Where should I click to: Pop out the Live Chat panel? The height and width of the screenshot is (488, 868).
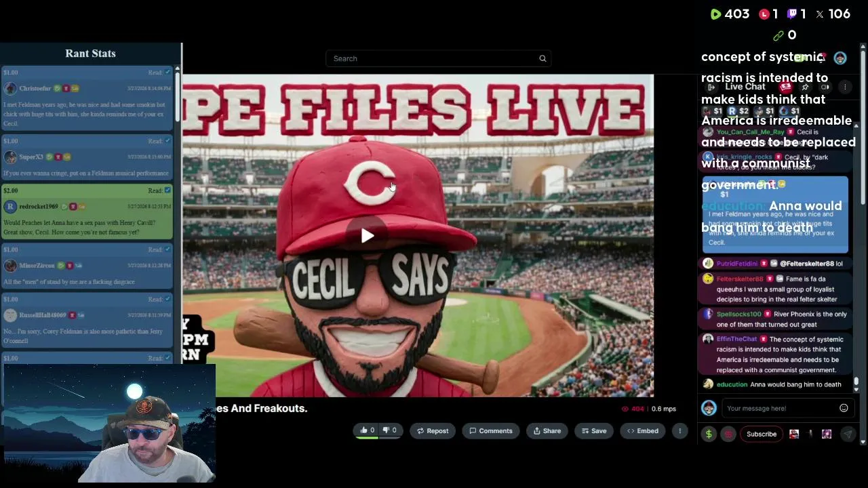tap(711, 87)
